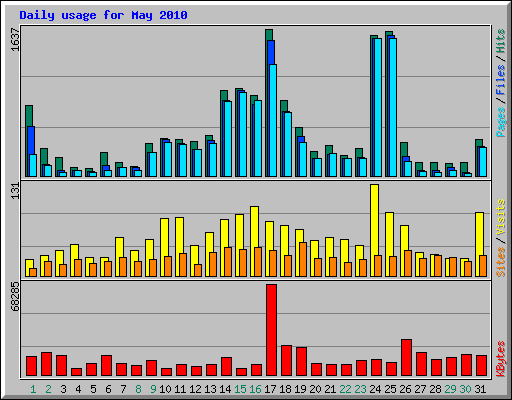Viewport: 512px width, 400px height.
Task: Click the 'Daily usage for May 2010' title
Action: pos(103,15)
